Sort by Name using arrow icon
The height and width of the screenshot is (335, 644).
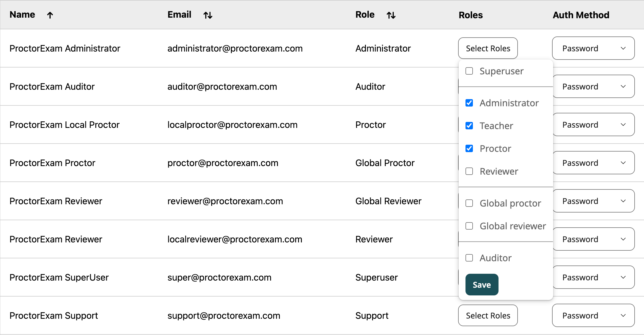pyautogui.click(x=50, y=15)
